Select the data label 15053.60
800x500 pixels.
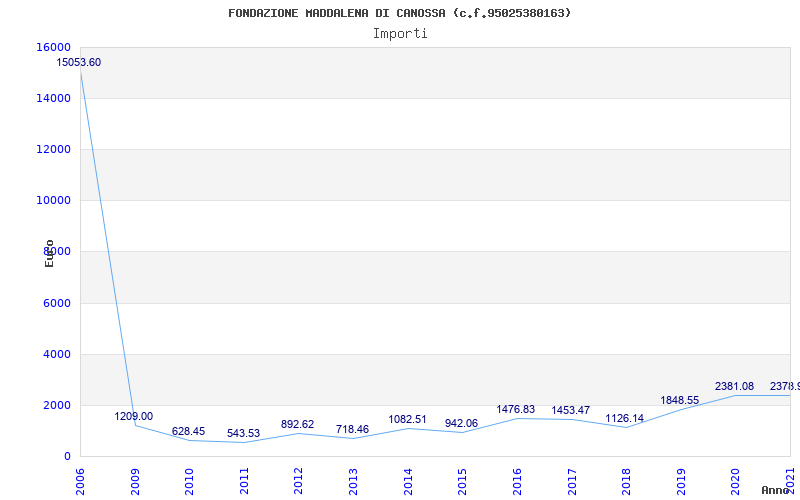(x=79, y=62)
